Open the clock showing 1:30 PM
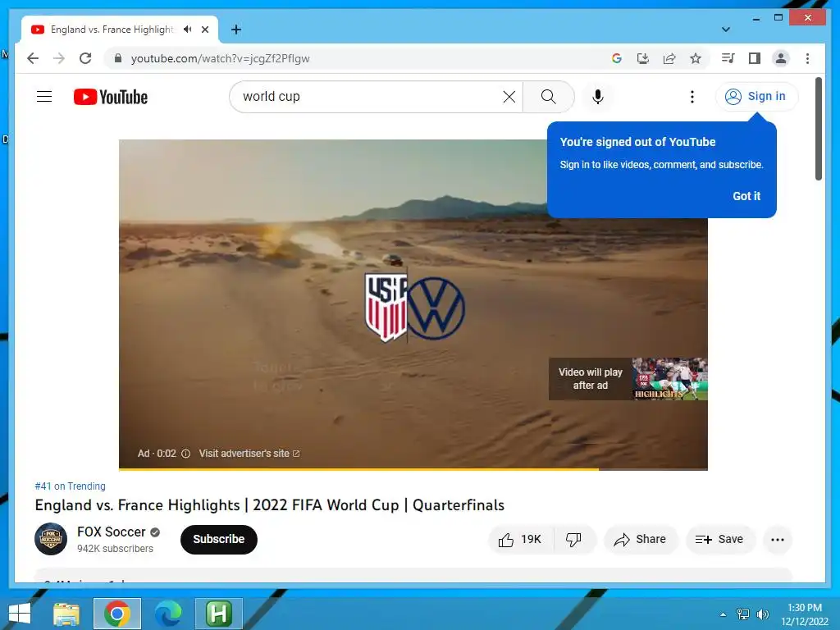This screenshot has width=840, height=630. 804,614
